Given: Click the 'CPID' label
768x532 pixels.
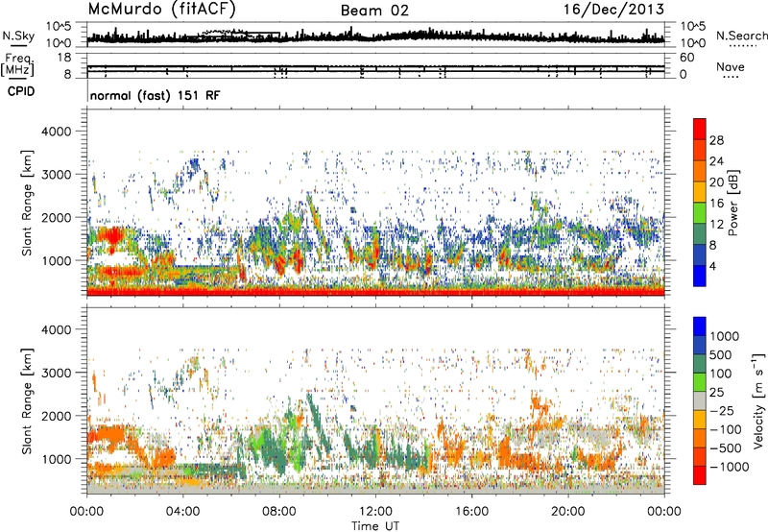Looking at the screenshot, I should [21, 91].
